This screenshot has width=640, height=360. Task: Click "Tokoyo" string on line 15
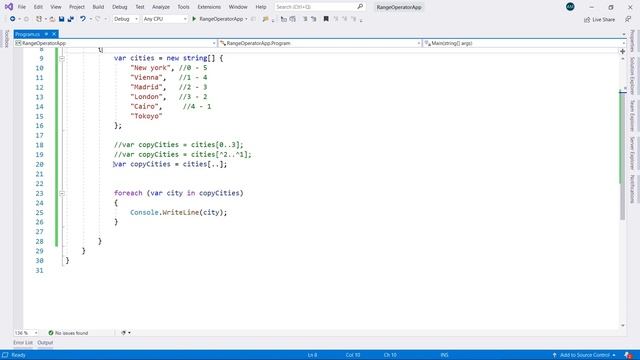(146, 116)
